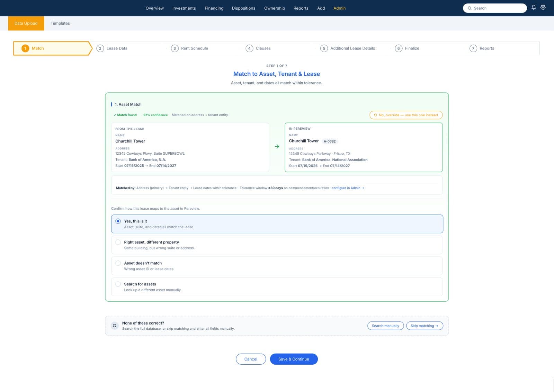Follow the 'configure in Admin' link
The image size is (554, 392).
[x=348, y=188]
